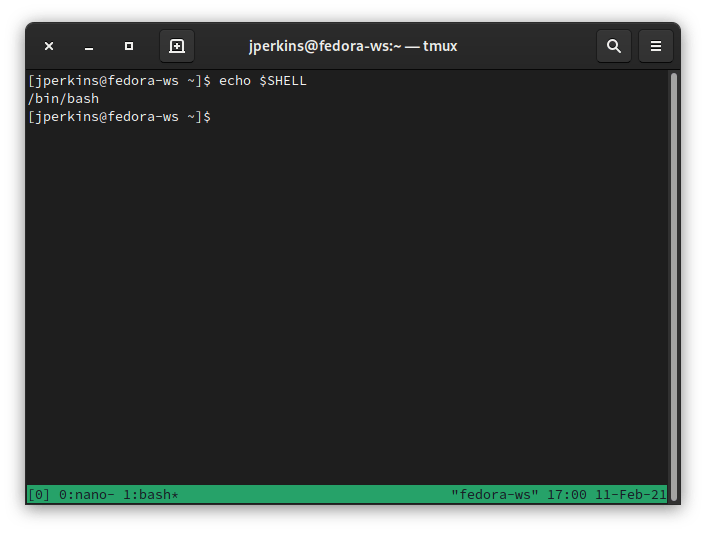
Task: Open the hamburger menu
Action: point(656,46)
